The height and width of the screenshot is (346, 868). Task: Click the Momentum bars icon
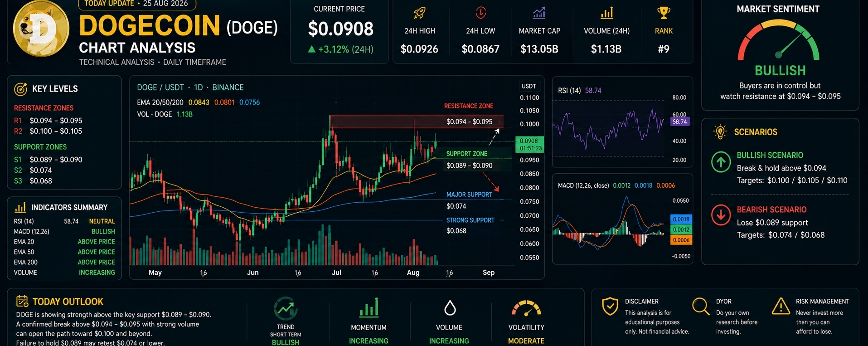tap(369, 307)
